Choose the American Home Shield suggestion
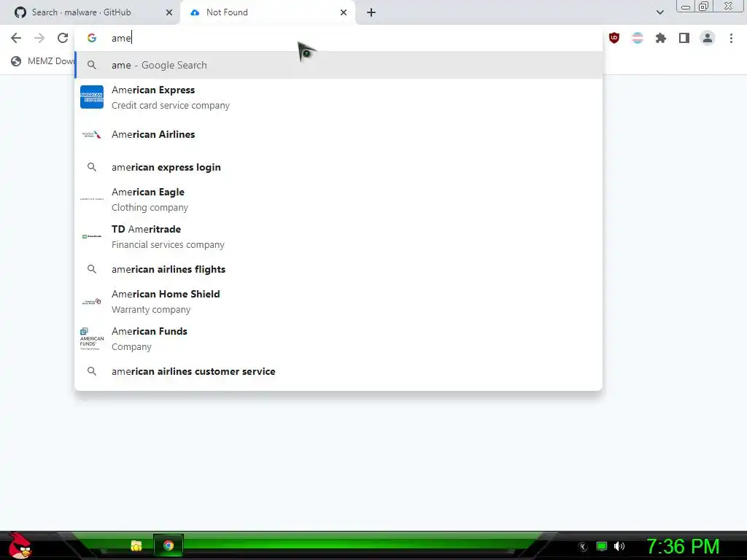This screenshot has height=560, width=747. pos(338,301)
